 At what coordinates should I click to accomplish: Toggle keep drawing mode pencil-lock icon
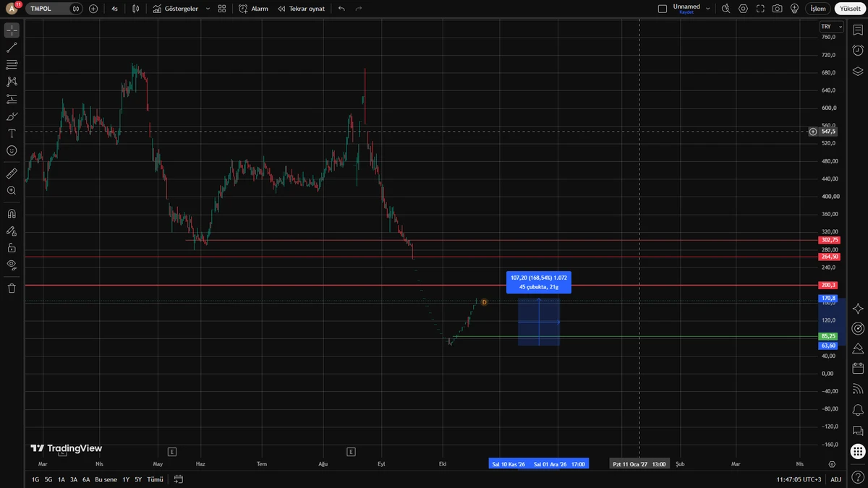pos(12,231)
